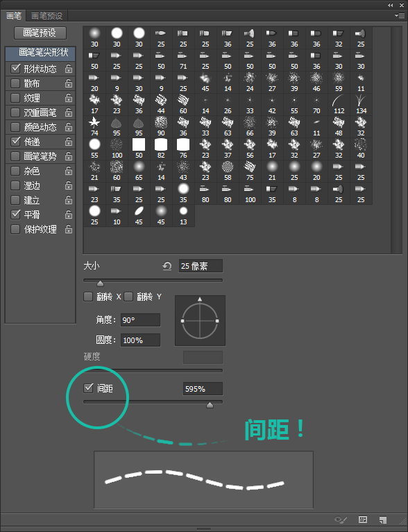Collapse the panel with double-arrow icon

point(391,5)
